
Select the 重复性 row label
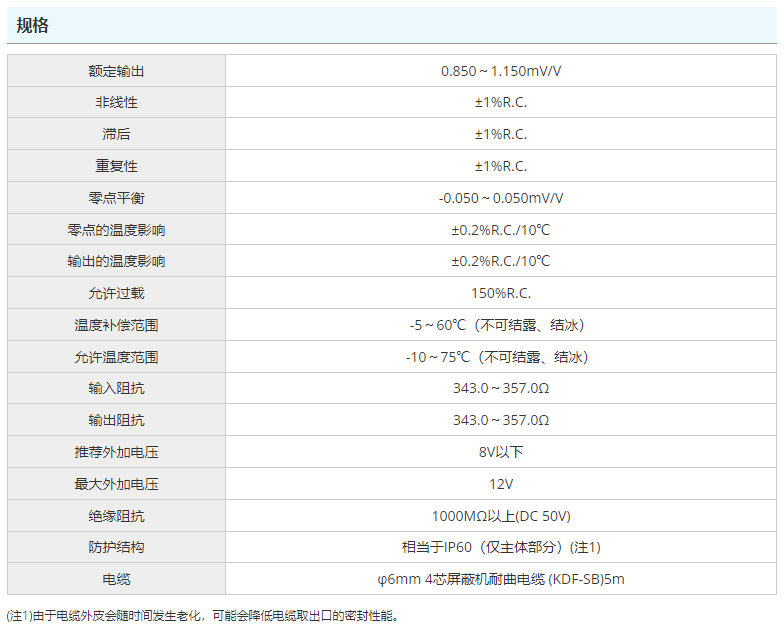116,166
